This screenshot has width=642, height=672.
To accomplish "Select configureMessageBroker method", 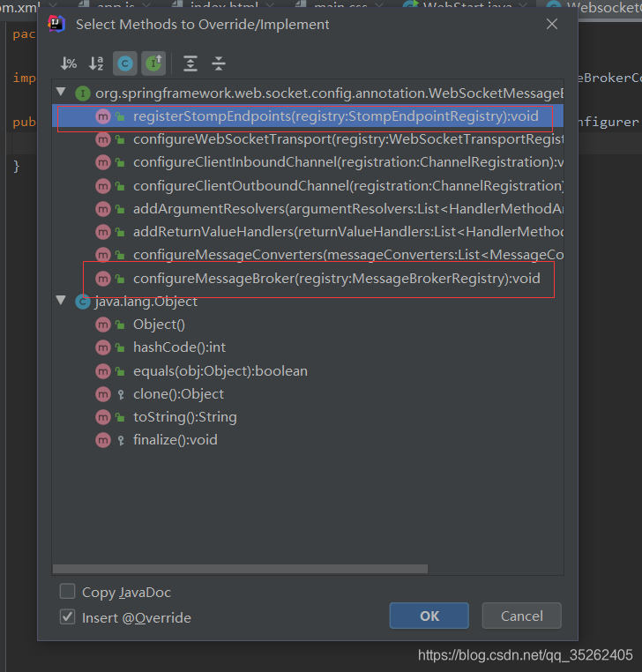I will coord(308,279).
